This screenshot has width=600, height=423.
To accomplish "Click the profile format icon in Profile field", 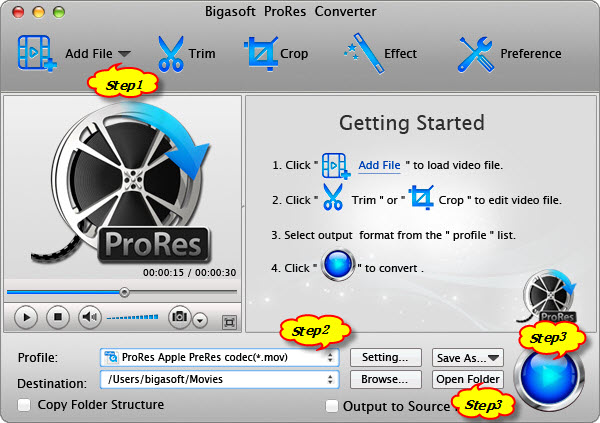I will pyautogui.click(x=111, y=356).
